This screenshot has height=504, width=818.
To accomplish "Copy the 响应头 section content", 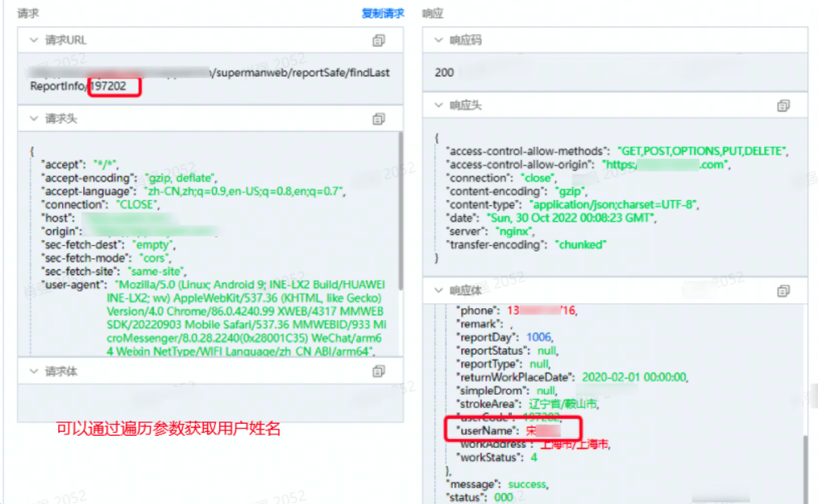I will click(x=783, y=106).
